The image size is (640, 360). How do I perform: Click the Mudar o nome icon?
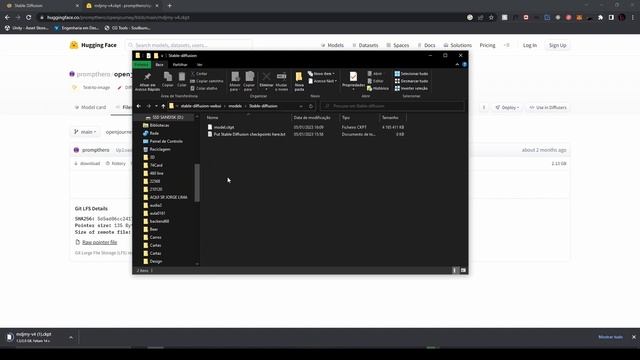tap(281, 77)
